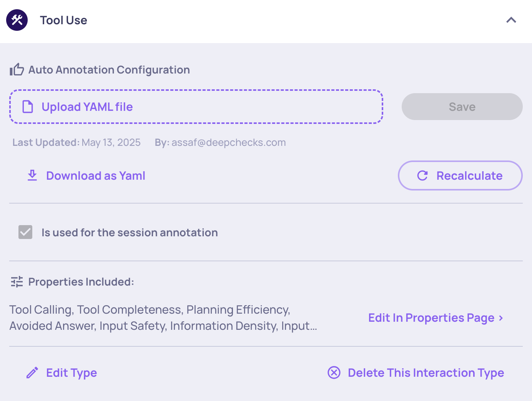This screenshot has height=401, width=532.
Task: Click the Tool Use section title
Action: pyautogui.click(x=63, y=20)
